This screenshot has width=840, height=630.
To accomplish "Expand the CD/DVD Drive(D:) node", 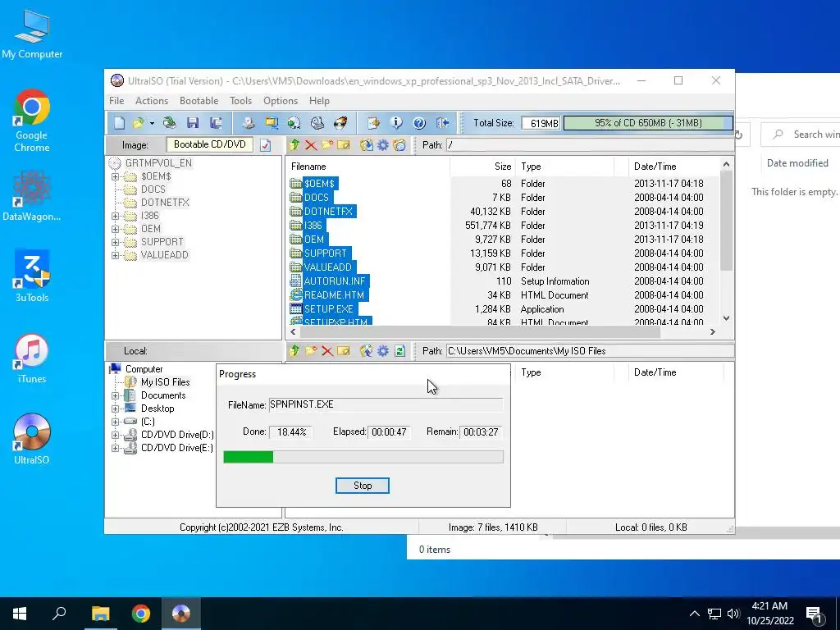I will [115, 435].
